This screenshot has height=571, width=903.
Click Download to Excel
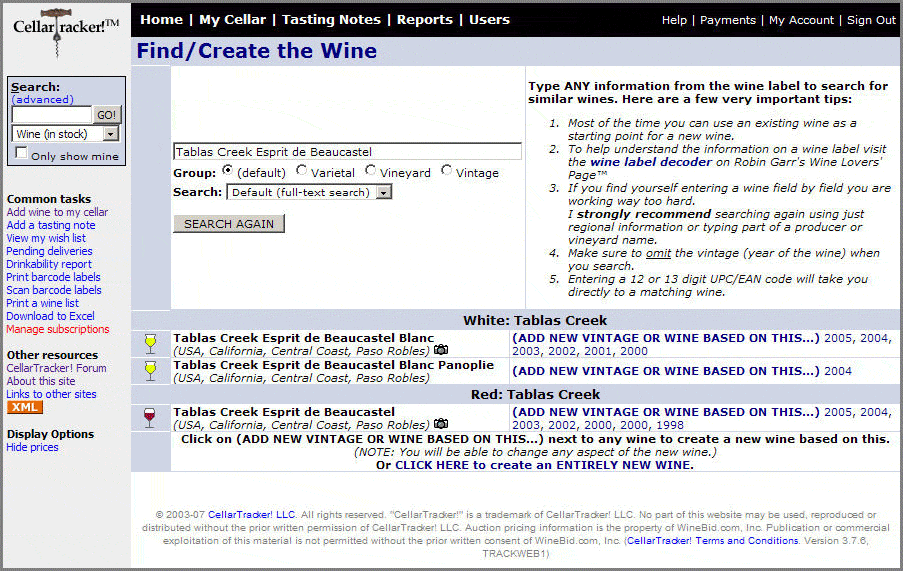pos(51,316)
